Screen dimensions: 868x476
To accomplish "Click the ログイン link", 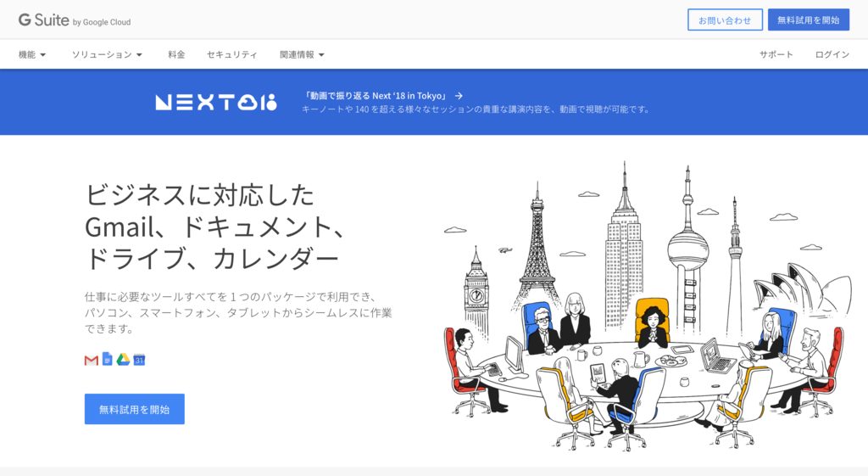I will pos(832,54).
